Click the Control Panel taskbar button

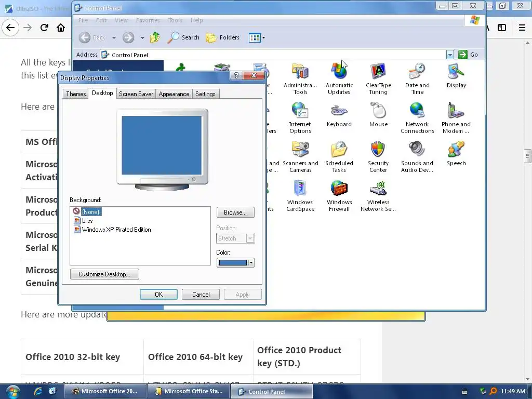tap(271, 391)
